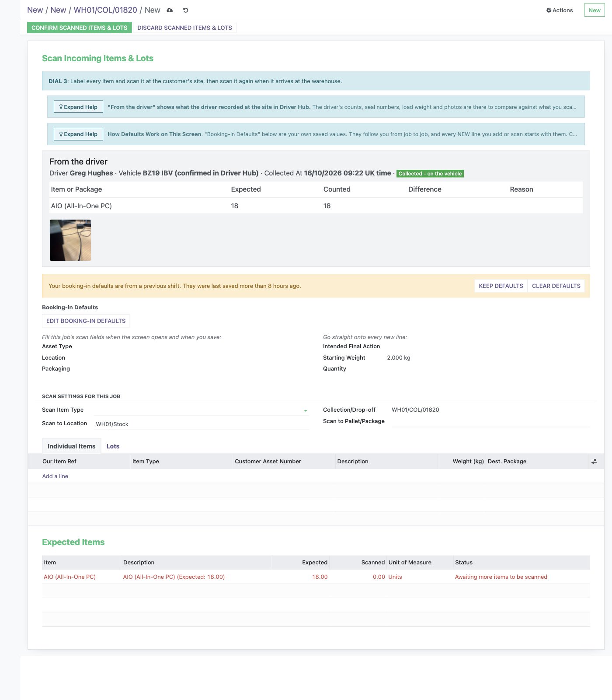The height and width of the screenshot is (700, 612).
Task: Click the Starting Weight value 2.000 kg
Action: click(x=399, y=357)
